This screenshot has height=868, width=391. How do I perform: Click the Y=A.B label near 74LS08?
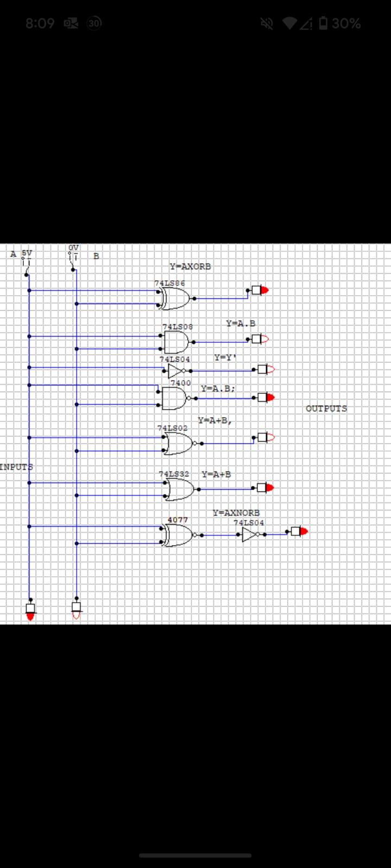click(241, 323)
